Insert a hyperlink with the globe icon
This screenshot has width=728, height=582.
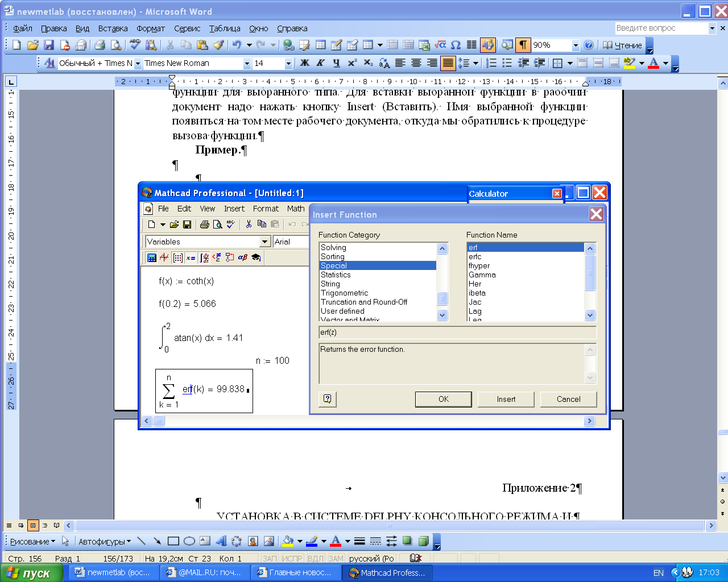(x=288, y=45)
